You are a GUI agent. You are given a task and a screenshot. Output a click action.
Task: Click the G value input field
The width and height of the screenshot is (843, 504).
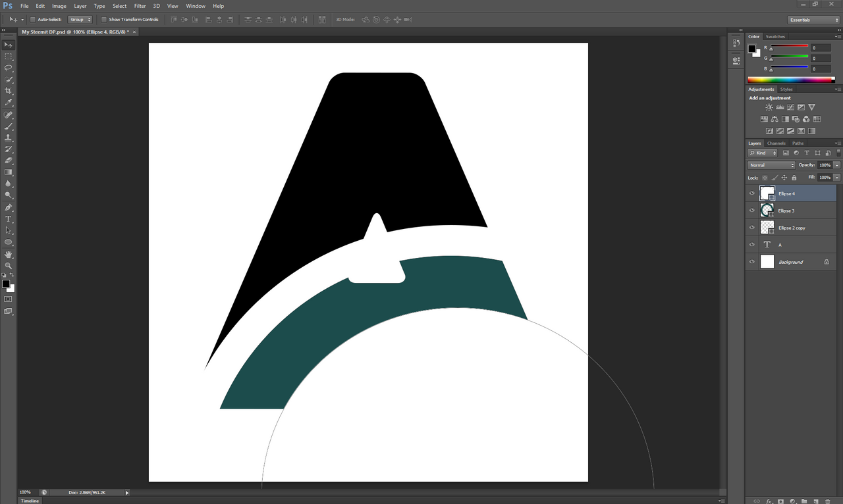(x=822, y=58)
